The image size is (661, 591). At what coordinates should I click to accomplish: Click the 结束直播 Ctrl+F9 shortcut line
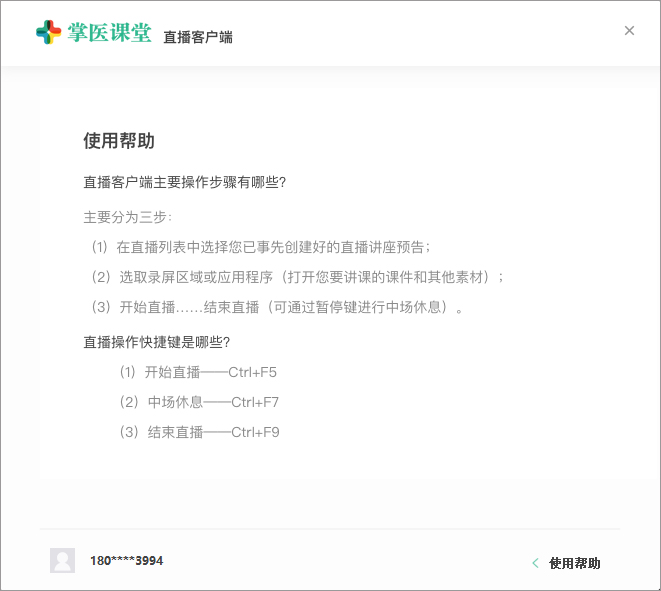coord(198,432)
